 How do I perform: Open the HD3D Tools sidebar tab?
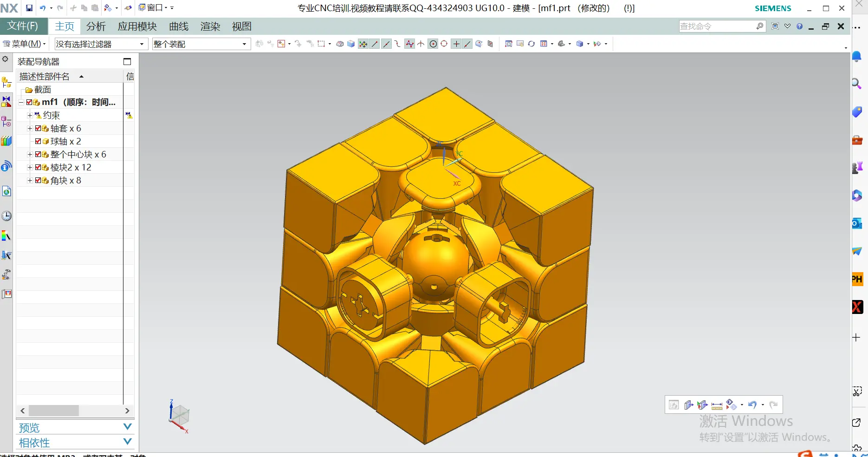click(6, 166)
